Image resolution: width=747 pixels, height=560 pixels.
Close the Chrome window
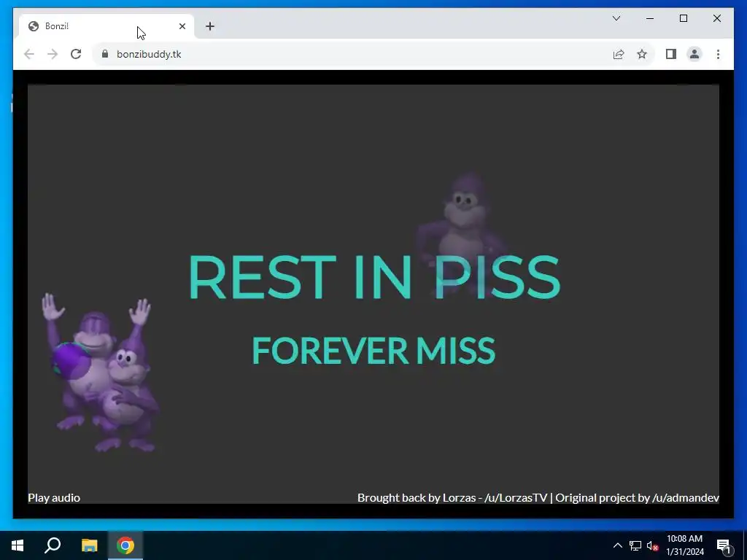pos(716,18)
